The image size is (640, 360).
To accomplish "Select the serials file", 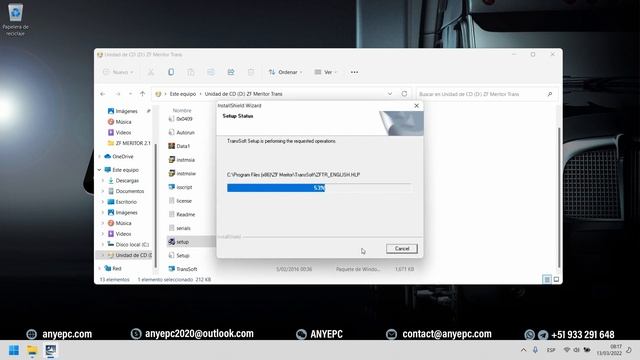I will 183,228.
